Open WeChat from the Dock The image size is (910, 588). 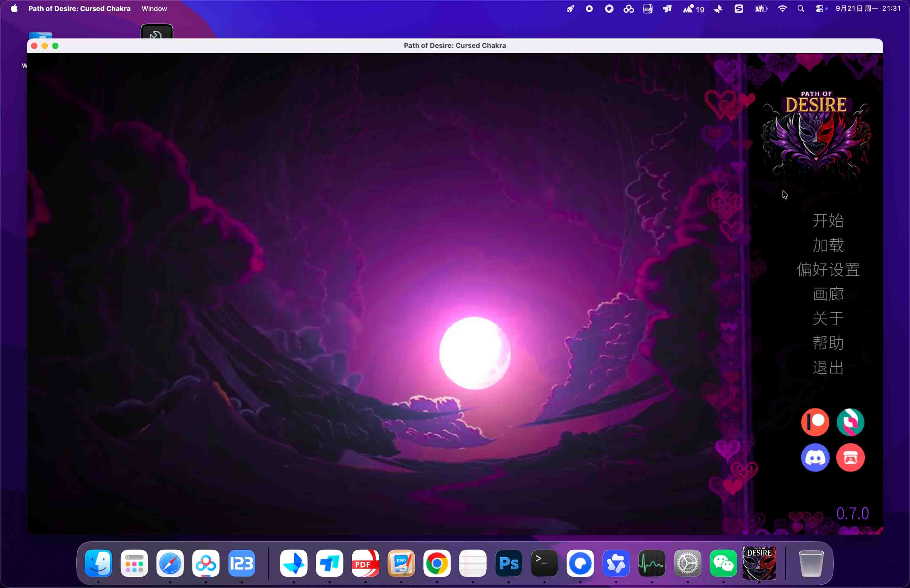click(x=723, y=563)
